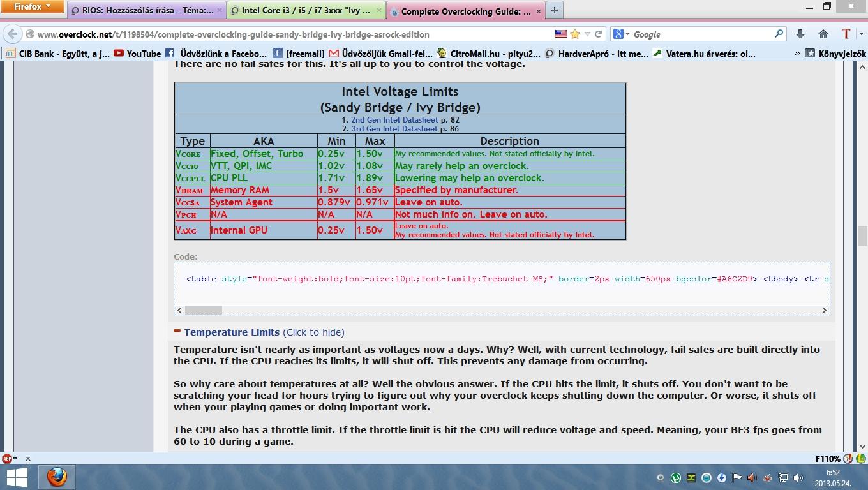Click the blue lightning bolt tray icon
The height and width of the screenshot is (490, 868).
[x=721, y=477]
